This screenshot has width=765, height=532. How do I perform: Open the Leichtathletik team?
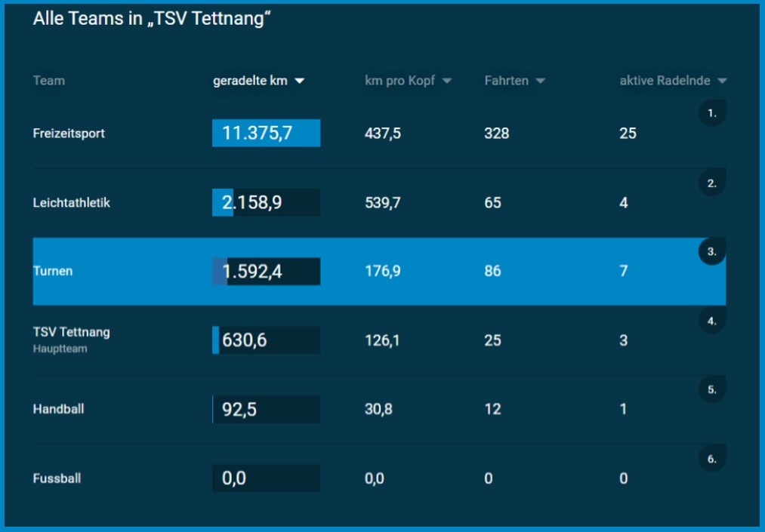pyautogui.click(x=71, y=202)
